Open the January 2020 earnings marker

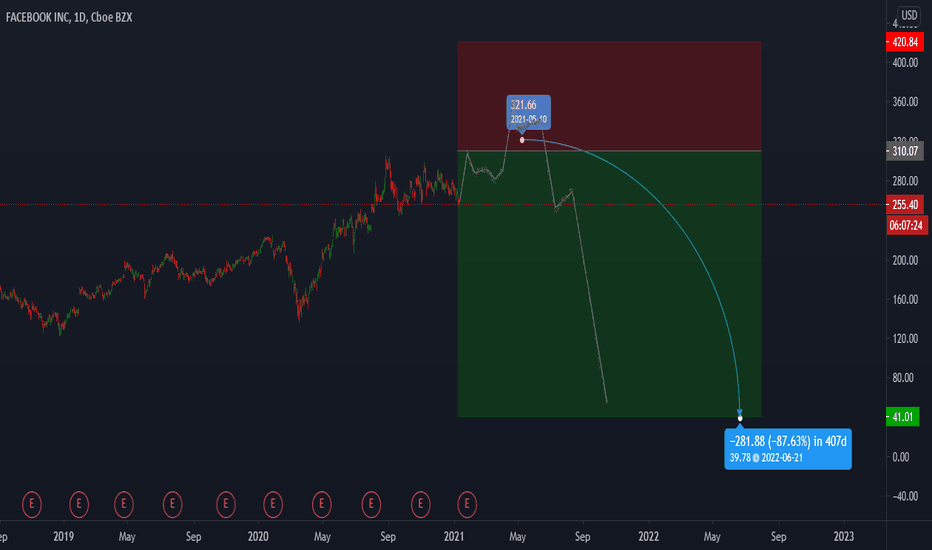[x=273, y=504]
